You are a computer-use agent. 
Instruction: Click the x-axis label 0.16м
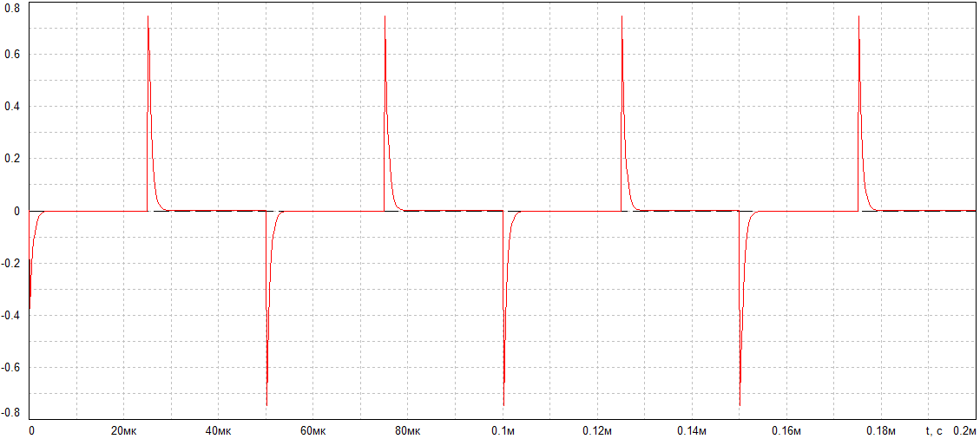pyautogui.click(x=787, y=431)
